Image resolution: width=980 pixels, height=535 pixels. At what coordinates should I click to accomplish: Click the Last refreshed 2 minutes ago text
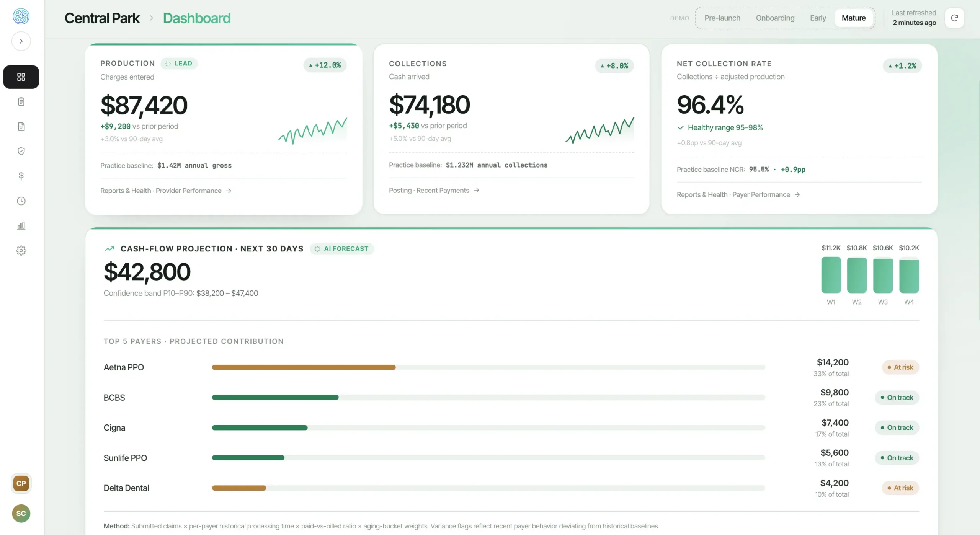pyautogui.click(x=914, y=18)
